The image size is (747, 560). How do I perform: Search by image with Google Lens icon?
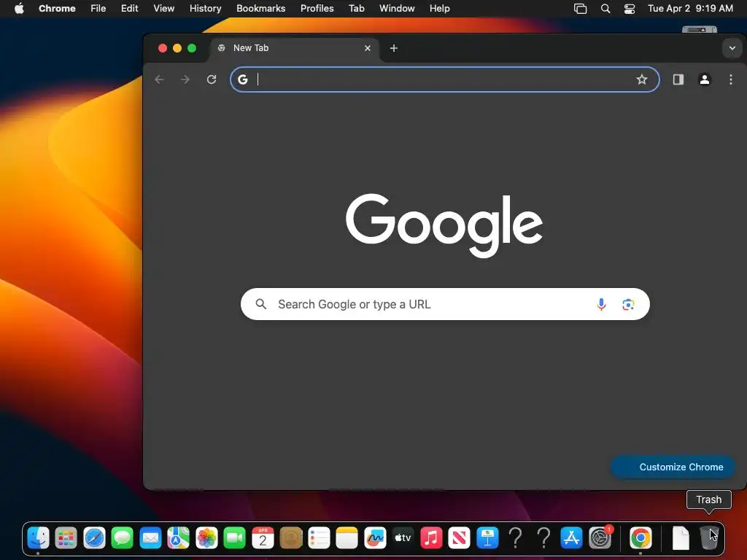628,304
